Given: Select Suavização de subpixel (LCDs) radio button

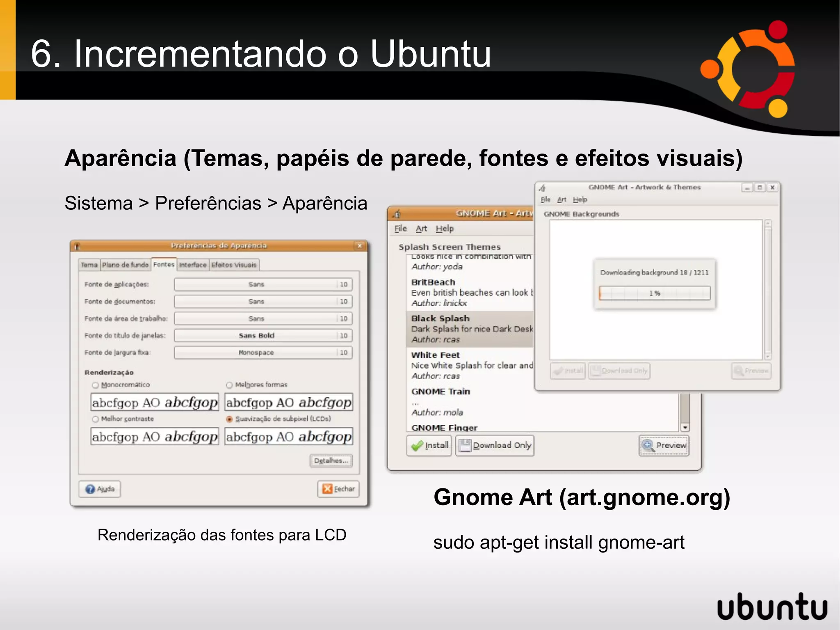Looking at the screenshot, I should point(229,419).
